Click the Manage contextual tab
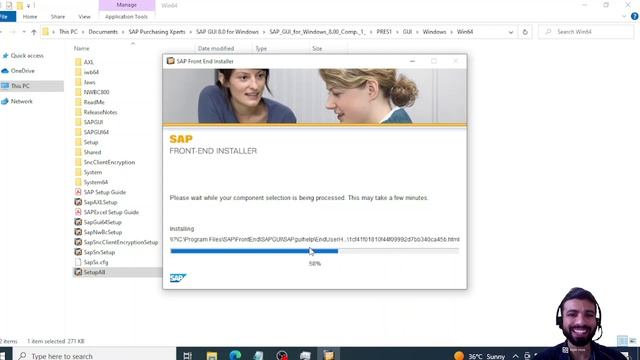This screenshot has height=360, width=640. pyautogui.click(x=127, y=5)
